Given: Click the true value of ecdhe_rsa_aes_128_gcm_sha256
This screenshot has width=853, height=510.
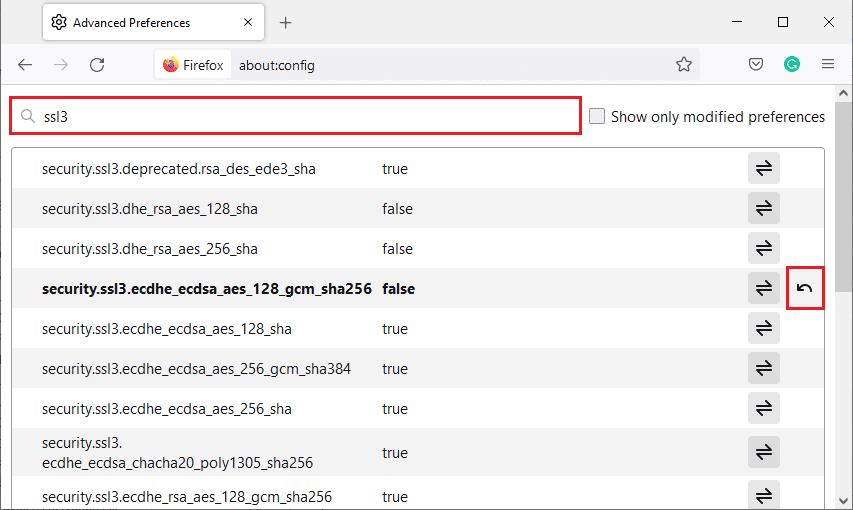Looking at the screenshot, I should (395, 497).
